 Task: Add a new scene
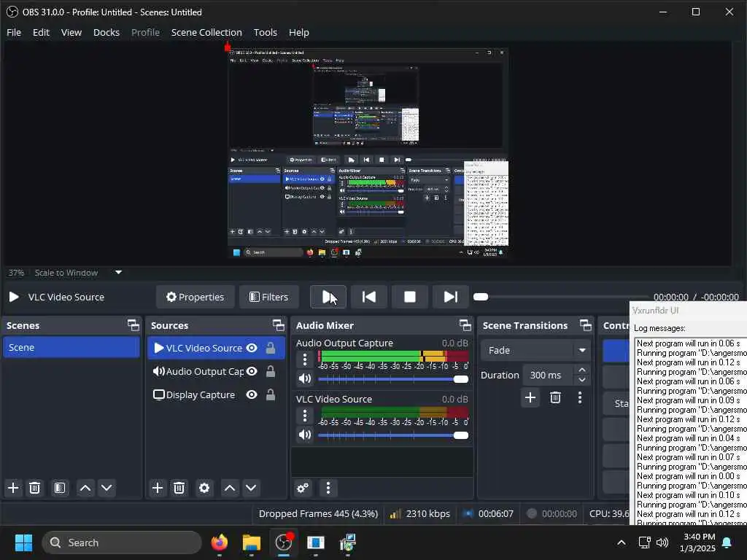coord(13,488)
